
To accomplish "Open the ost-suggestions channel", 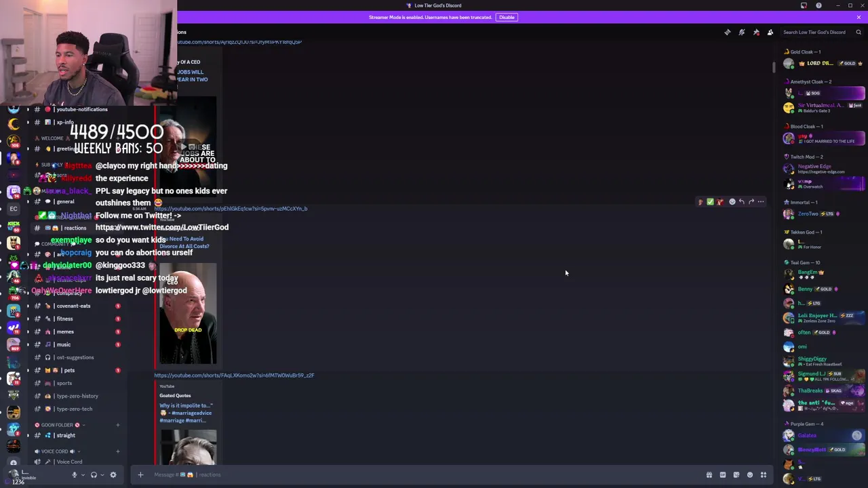I will click(x=76, y=357).
